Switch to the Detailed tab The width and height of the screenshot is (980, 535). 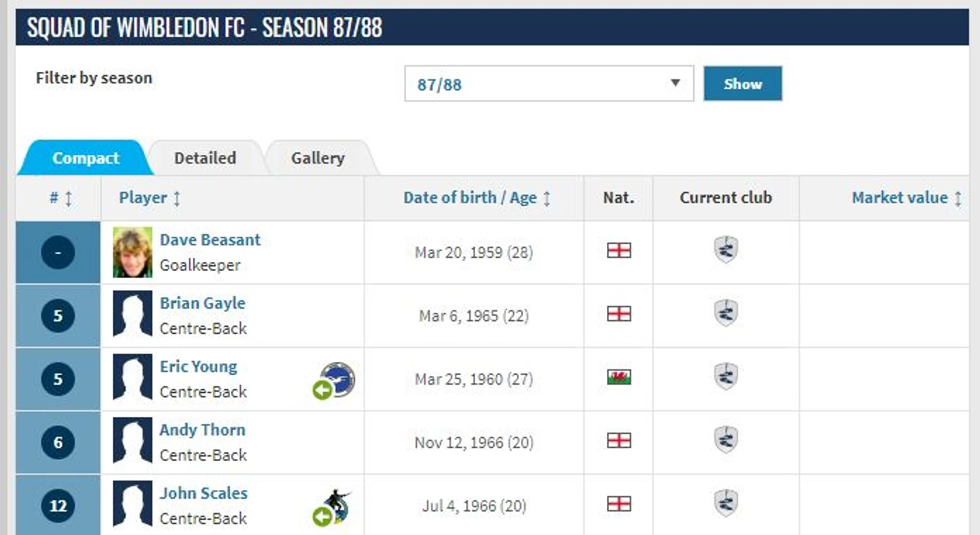coord(205,158)
